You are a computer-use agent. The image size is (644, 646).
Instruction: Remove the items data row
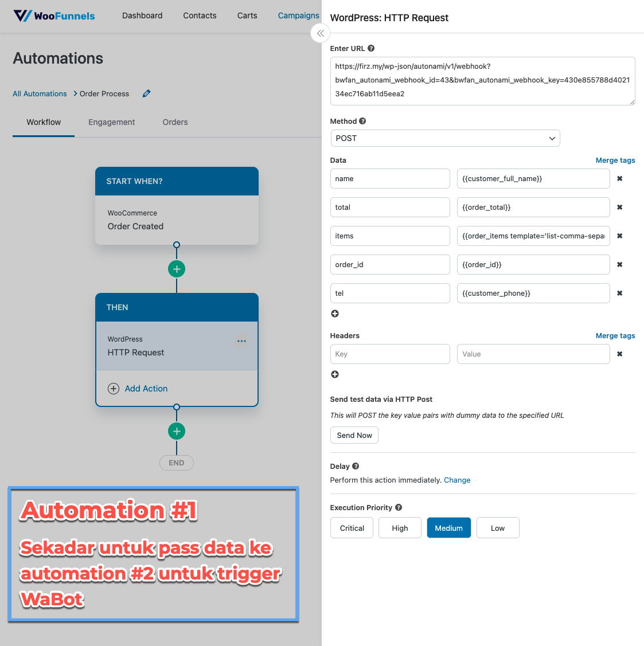pyautogui.click(x=620, y=236)
